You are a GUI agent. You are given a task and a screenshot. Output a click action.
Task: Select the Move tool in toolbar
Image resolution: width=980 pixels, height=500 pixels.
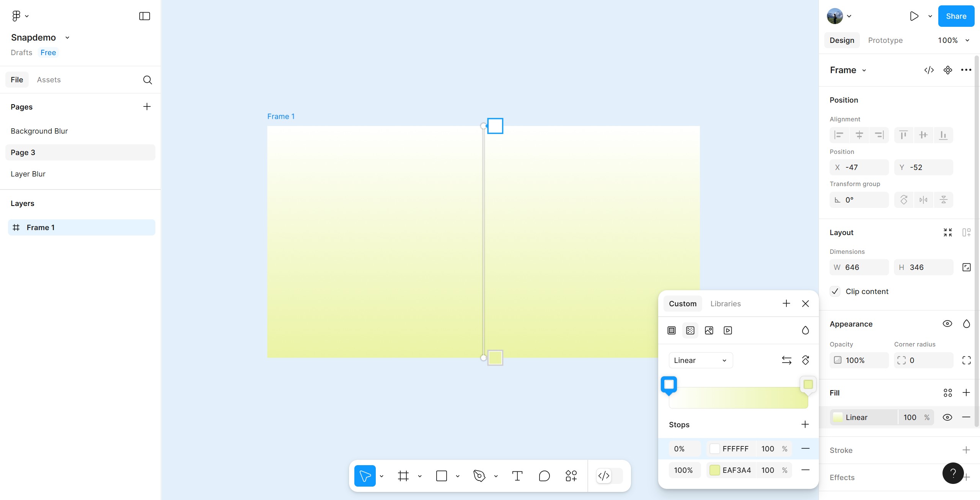click(x=365, y=476)
